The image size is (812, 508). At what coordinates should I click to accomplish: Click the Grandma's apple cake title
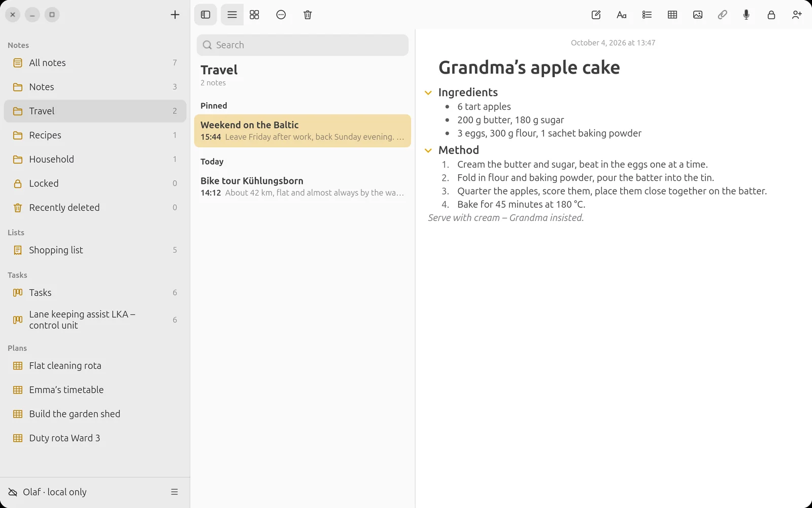529,68
